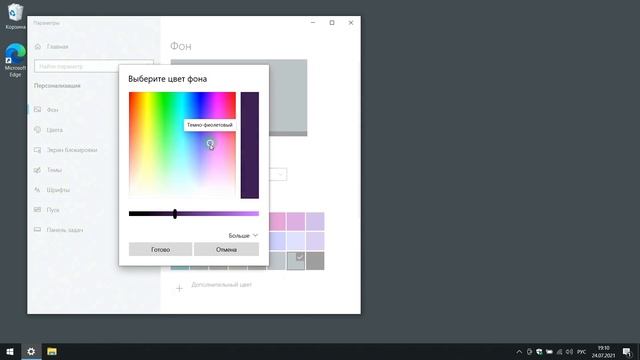Screen dimensions: 640x360
Task: Expand the Больше options
Action: point(243,236)
